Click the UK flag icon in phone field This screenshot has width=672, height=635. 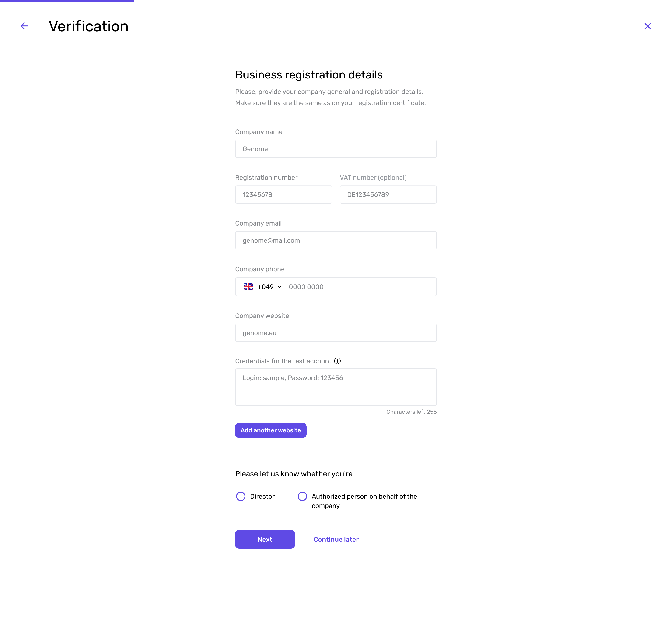tap(248, 287)
